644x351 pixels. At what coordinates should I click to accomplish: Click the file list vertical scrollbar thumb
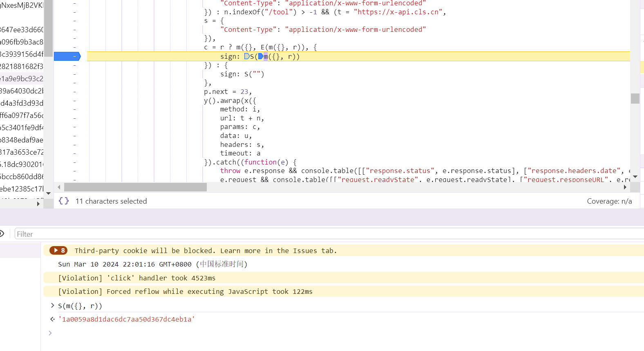pos(48,29)
